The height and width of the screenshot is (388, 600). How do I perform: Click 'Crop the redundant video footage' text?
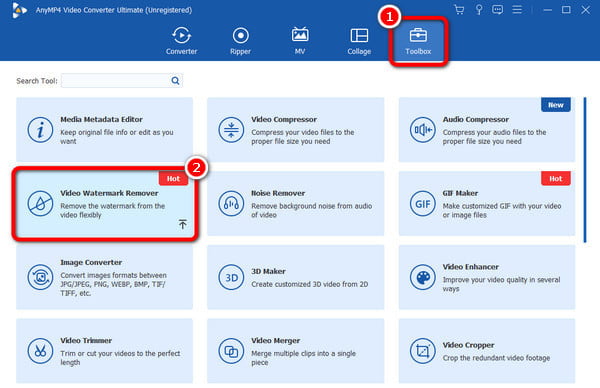496,358
